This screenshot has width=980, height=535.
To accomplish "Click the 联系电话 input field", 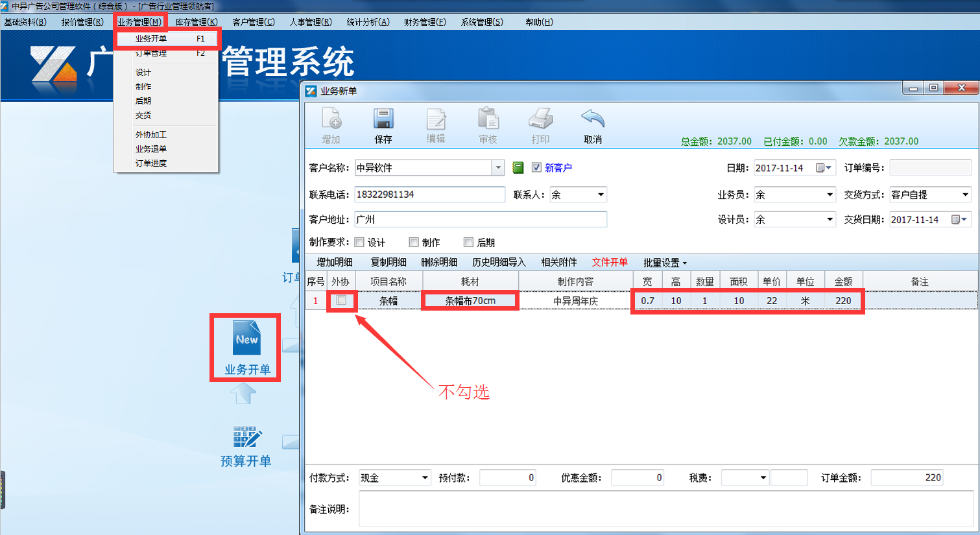I will click(x=429, y=195).
